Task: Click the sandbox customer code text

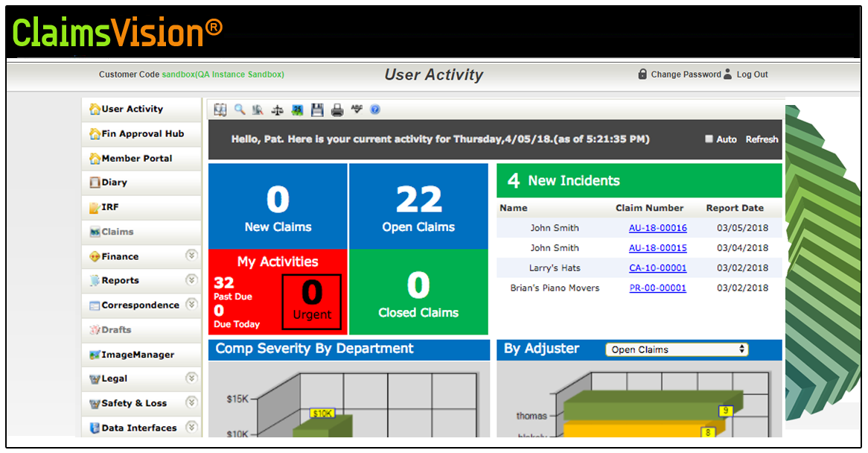Action: tap(223, 75)
